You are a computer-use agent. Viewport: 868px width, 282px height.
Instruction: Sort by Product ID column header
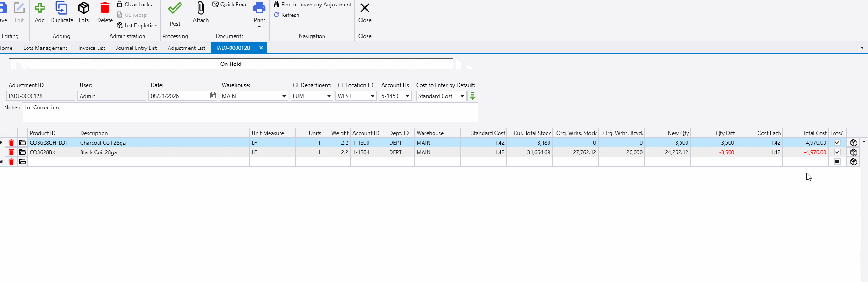pos(53,133)
